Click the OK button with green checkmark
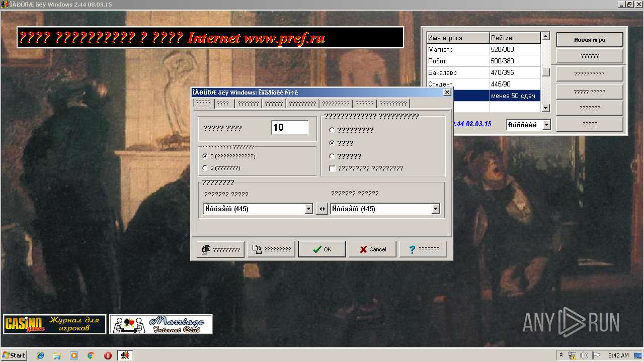Image resolution: width=644 pixels, height=362 pixels. point(322,249)
